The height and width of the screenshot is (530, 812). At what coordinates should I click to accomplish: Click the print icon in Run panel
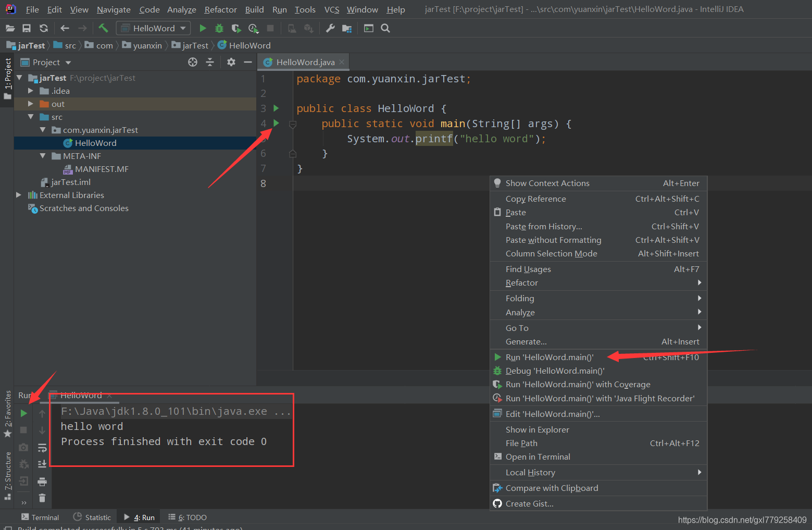pos(42,481)
